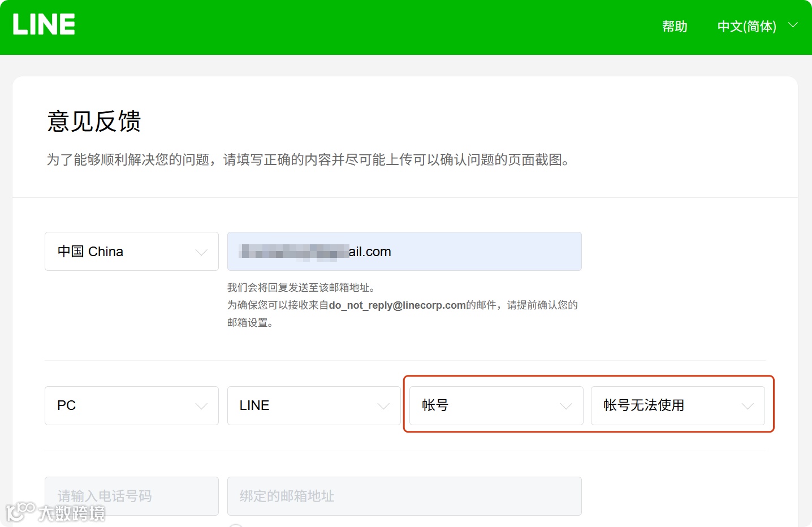Click the 意见反馈 page heading
Screen dimensions: 812x527
point(94,122)
